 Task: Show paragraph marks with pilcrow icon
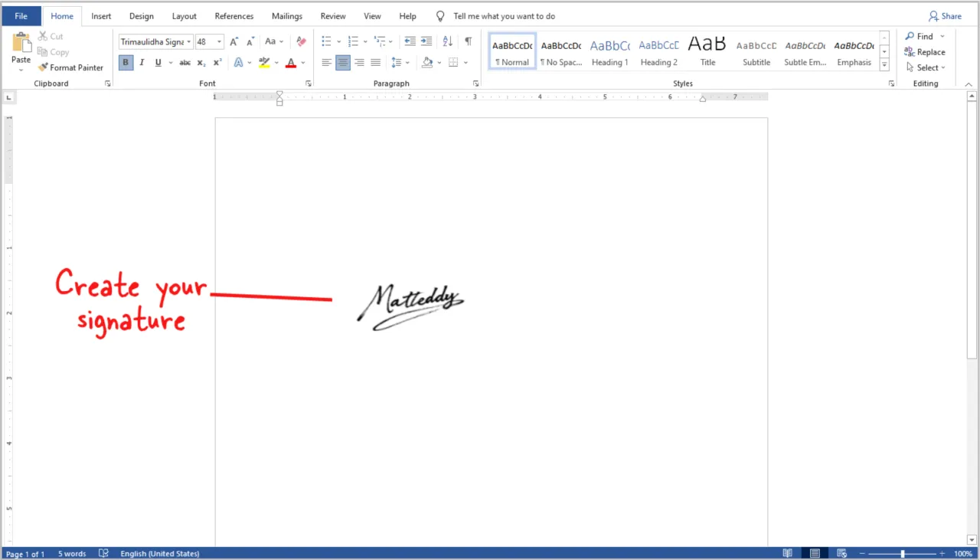(468, 41)
